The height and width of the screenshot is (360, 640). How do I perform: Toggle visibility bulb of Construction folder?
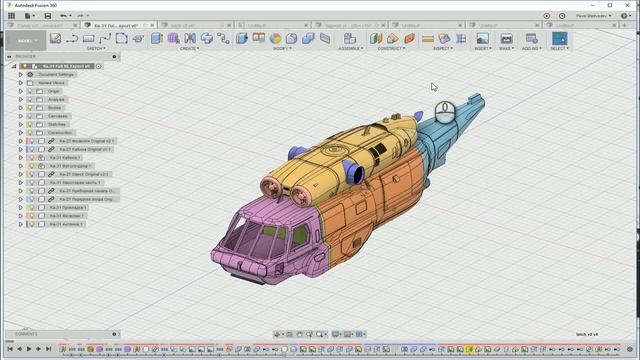[30, 133]
